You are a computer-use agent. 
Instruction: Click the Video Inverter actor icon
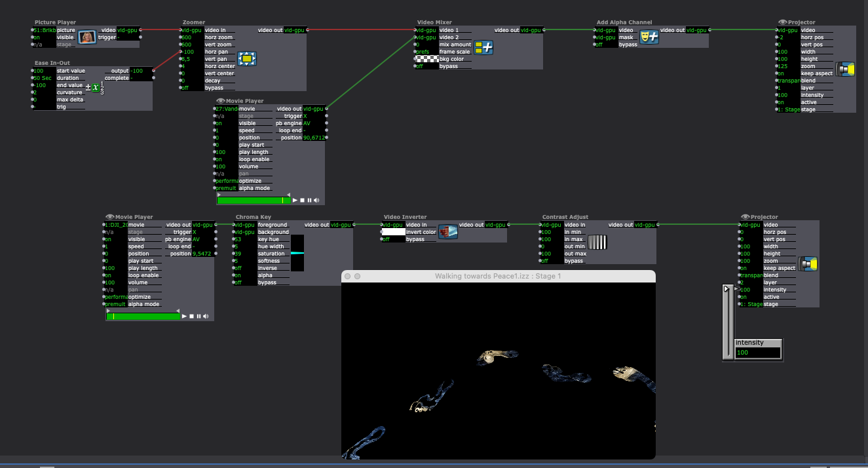(447, 231)
